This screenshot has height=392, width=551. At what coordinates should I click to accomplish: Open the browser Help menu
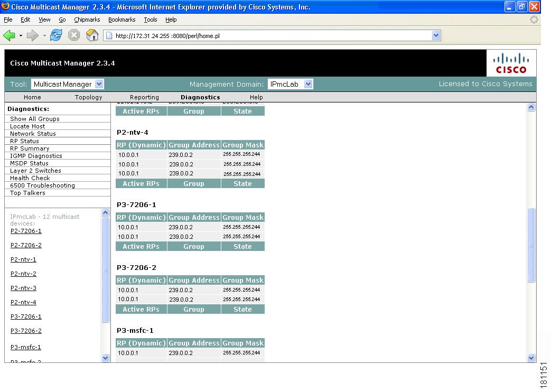tap(171, 20)
